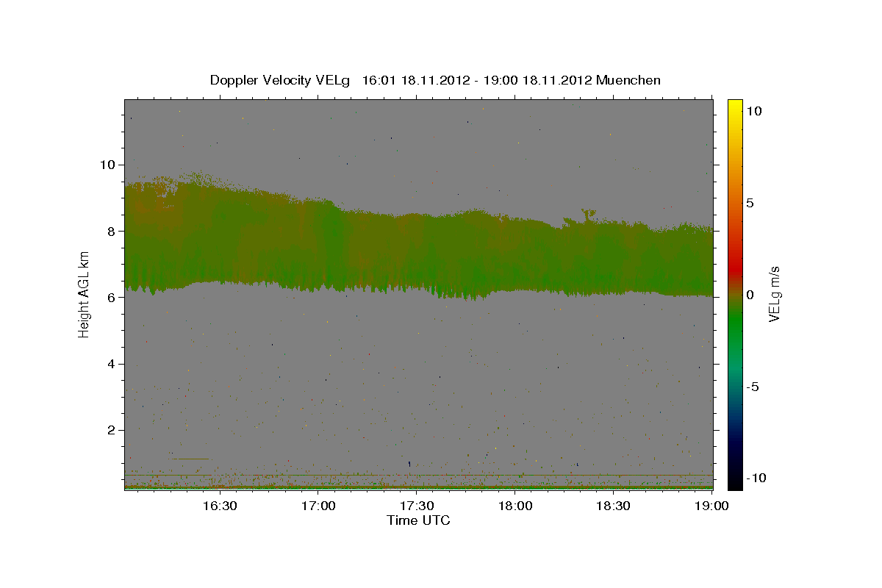This screenshot has height=588, width=882.
Task: Click the height axis label 4
Action: (x=112, y=364)
